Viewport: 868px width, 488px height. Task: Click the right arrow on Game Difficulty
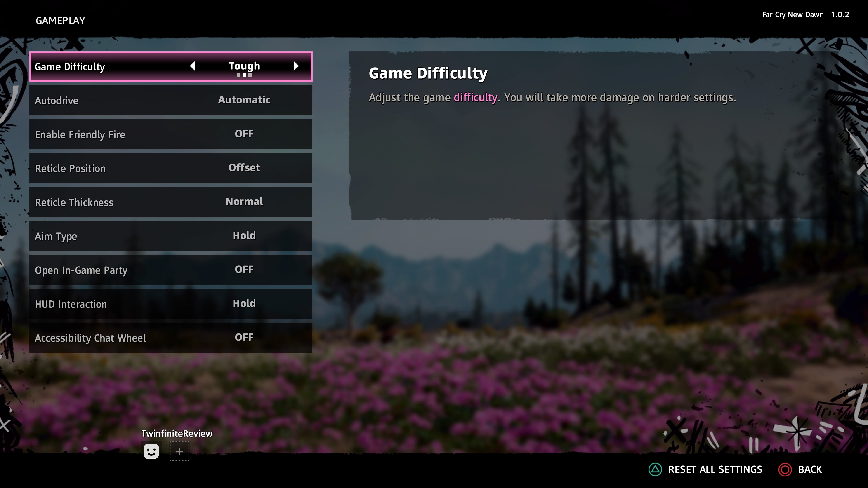[x=296, y=66]
